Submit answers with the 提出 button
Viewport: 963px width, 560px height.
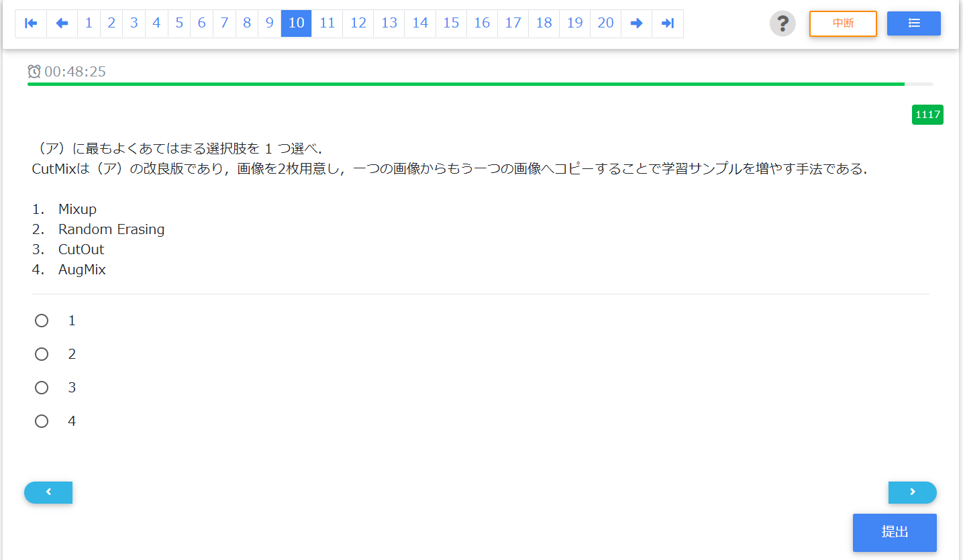tap(895, 533)
